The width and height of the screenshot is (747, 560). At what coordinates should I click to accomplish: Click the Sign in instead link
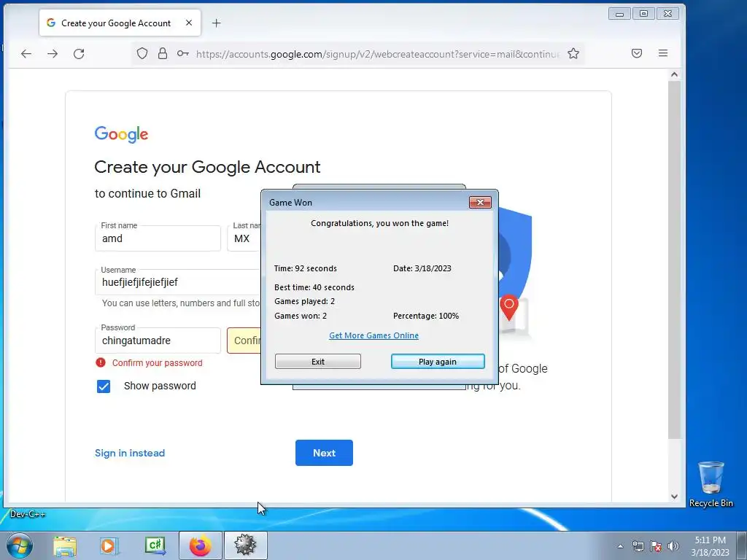click(x=130, y=453)
